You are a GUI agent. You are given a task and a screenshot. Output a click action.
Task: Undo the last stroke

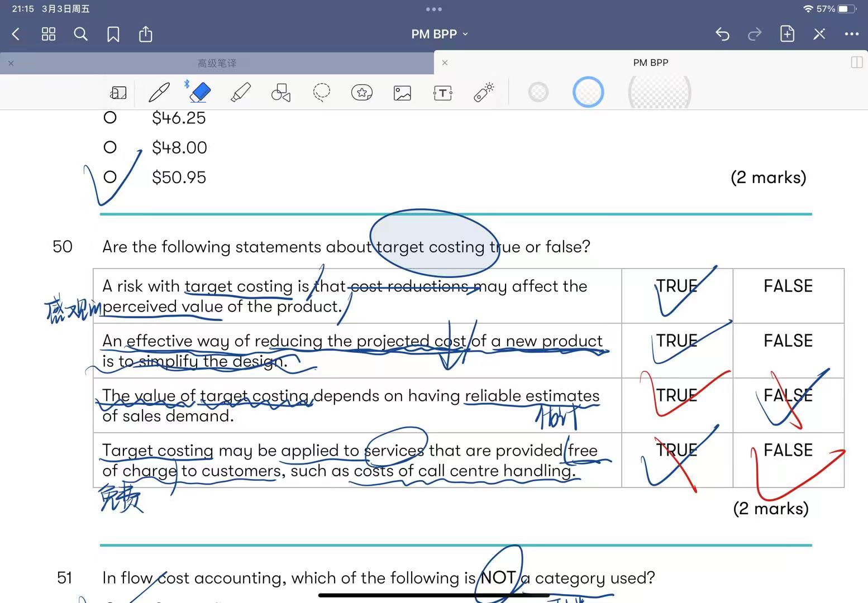click(722, 34)
